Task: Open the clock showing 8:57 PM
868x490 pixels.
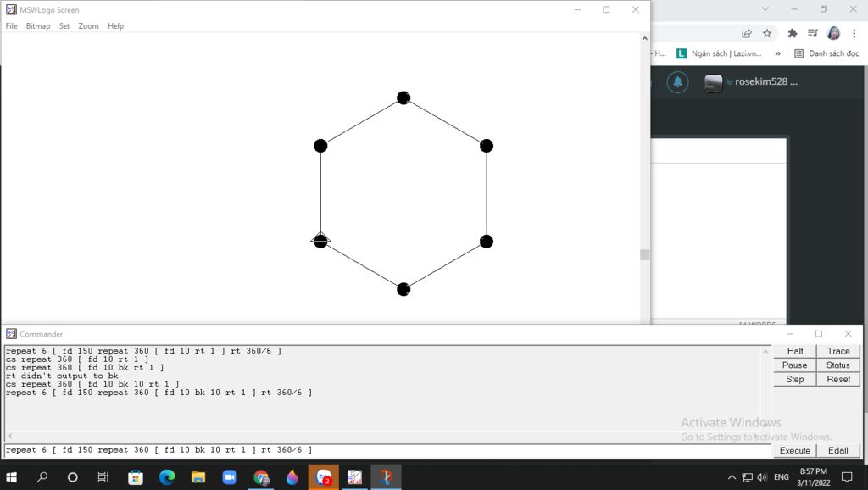Action: [x=813, y=476]
